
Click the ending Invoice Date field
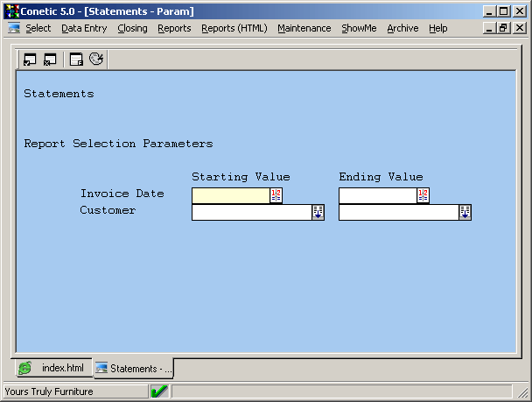point(377,195)
